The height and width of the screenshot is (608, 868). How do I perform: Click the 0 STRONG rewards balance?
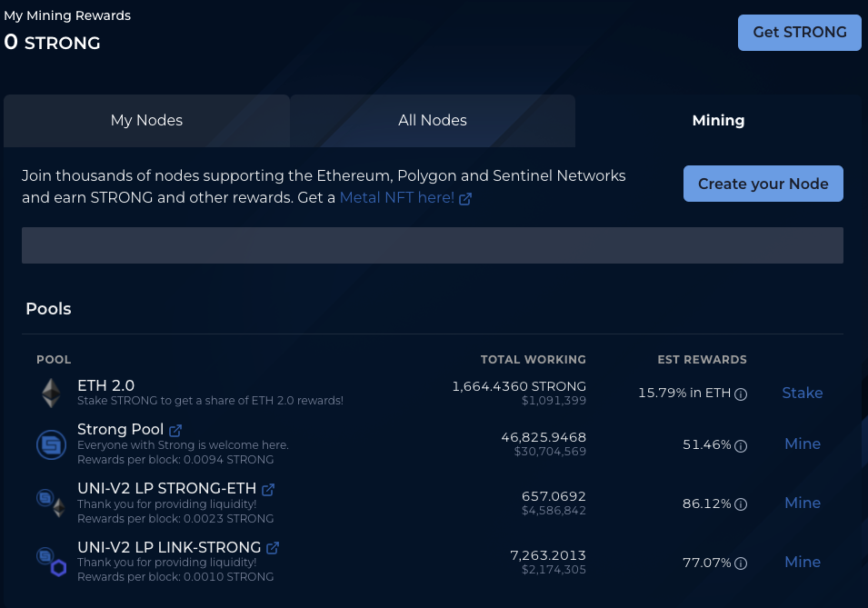click(52, 42)
